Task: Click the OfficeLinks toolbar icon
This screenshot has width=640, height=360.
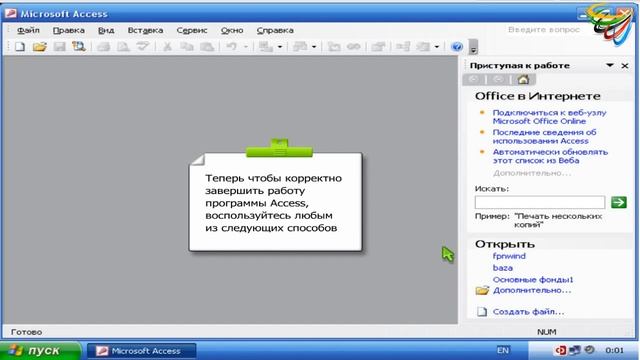Action: tap(266, 47)
